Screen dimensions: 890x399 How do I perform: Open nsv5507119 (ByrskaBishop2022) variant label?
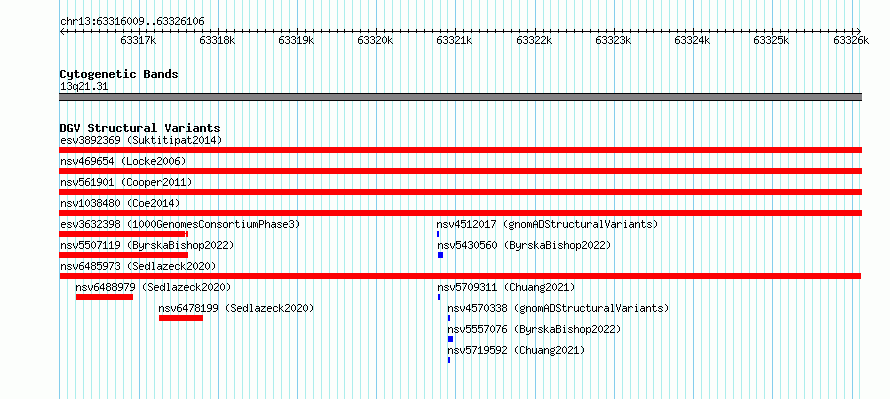pos(147,245)
